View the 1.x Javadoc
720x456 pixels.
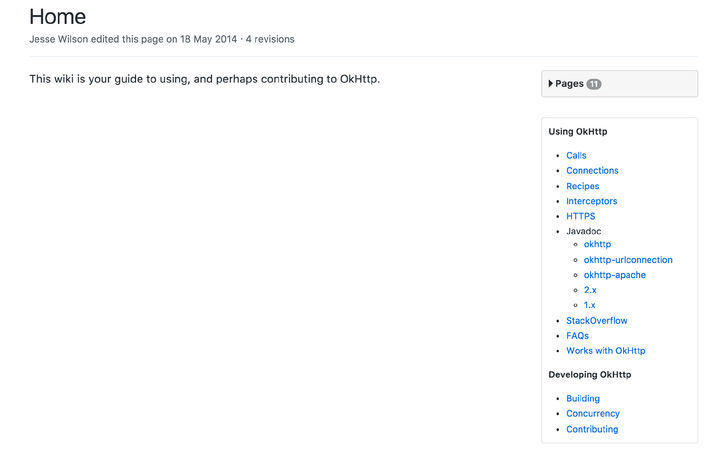tap(590, 305)
